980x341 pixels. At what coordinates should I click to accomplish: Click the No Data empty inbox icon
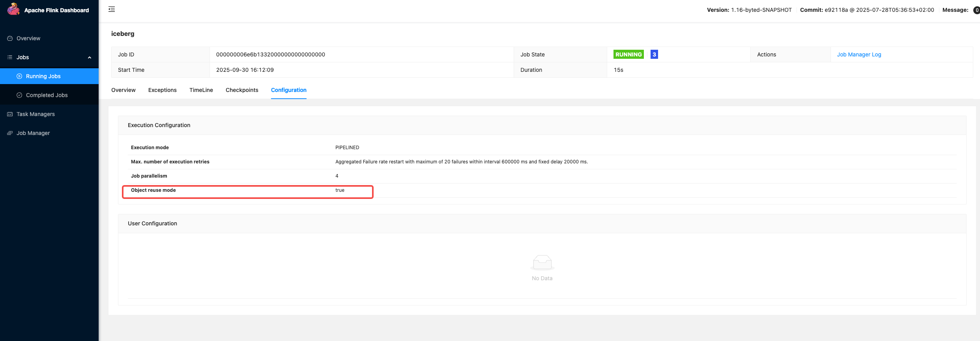542,262
